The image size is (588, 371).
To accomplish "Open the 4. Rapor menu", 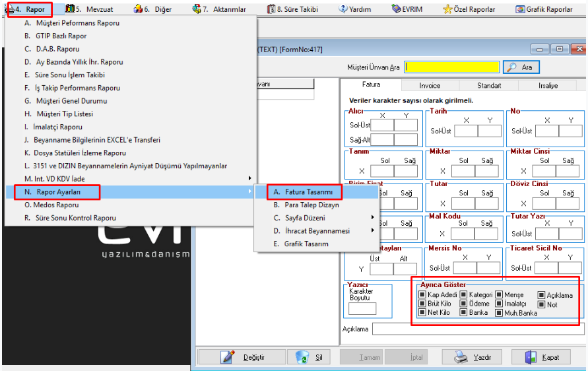I will 30,9.
